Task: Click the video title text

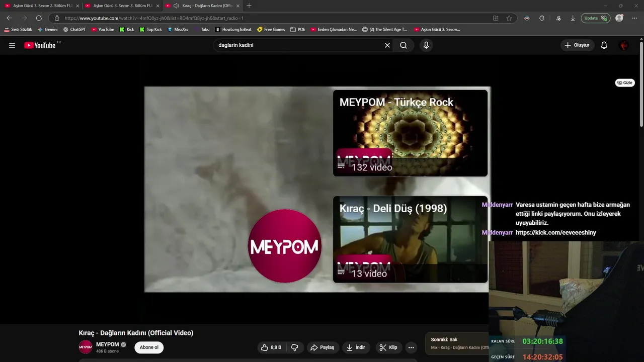Action: 136,333
